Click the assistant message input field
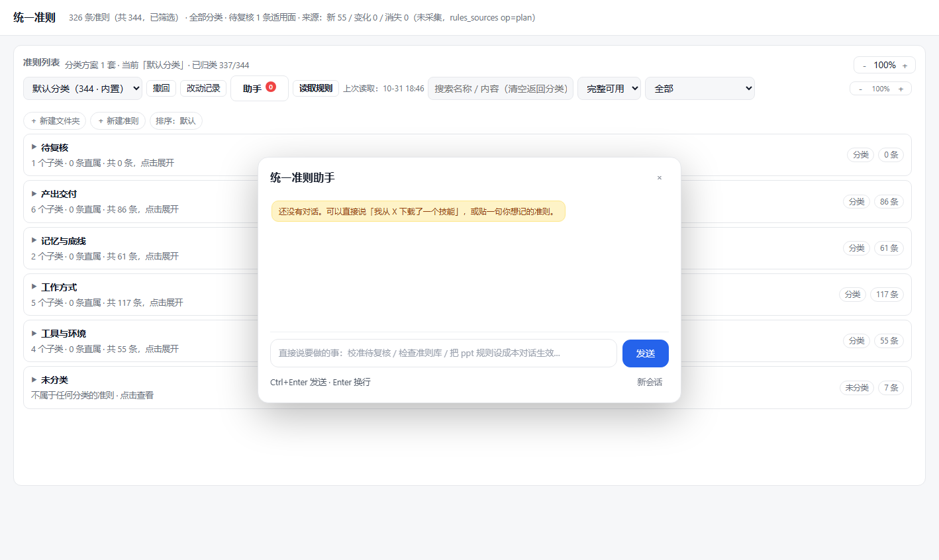Screen dimensions: 939x560 click(444, 353)
